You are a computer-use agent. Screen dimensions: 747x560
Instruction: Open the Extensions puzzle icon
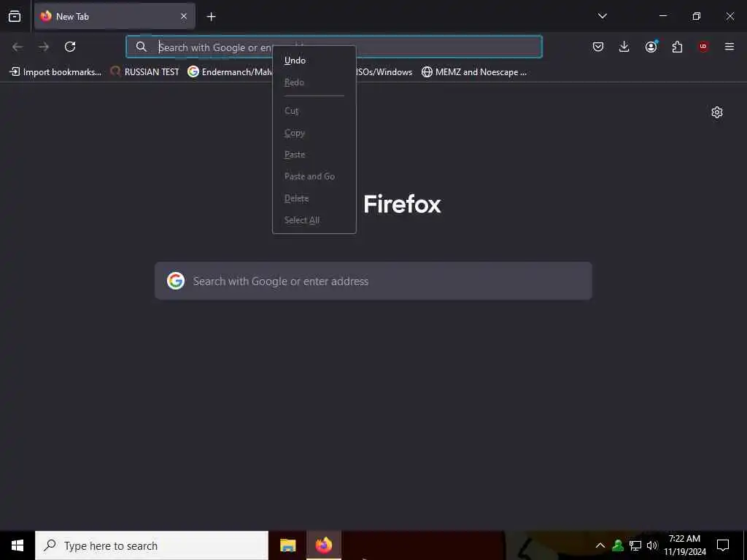pos(677,47)
